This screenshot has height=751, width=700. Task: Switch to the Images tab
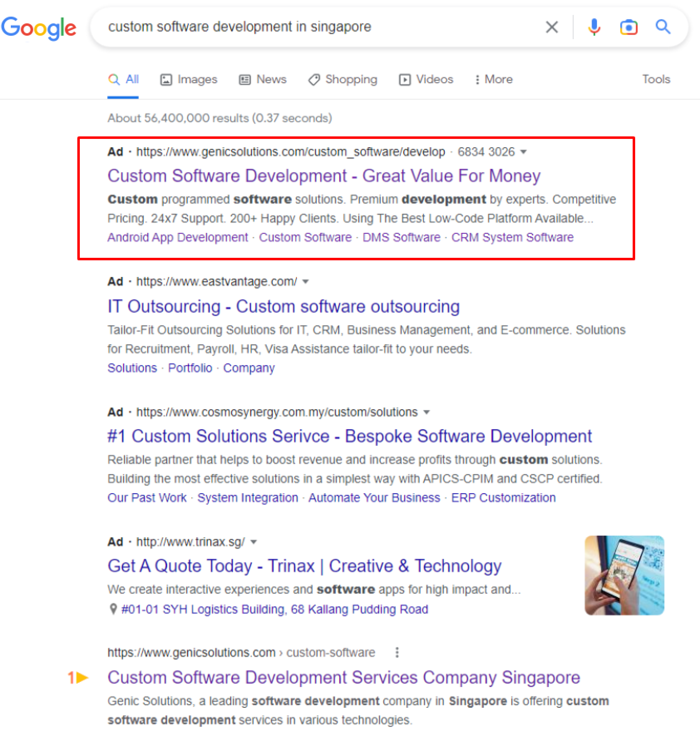pos(188,79)
